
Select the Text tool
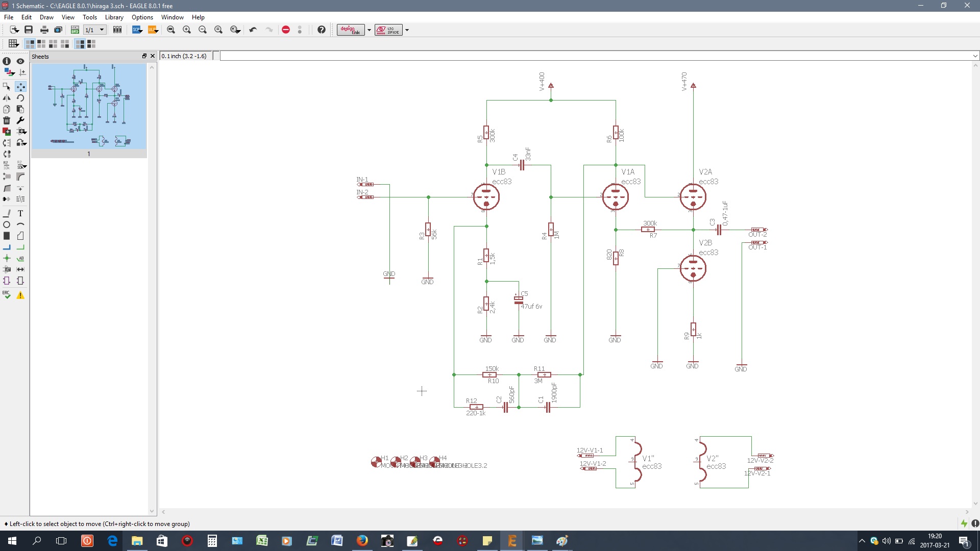tap(20, 213)
